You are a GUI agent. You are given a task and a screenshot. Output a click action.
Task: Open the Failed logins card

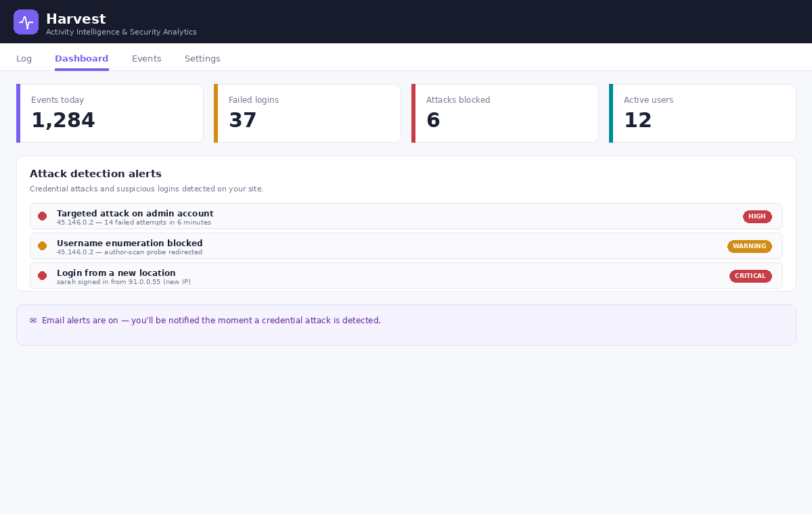[307, 114]
